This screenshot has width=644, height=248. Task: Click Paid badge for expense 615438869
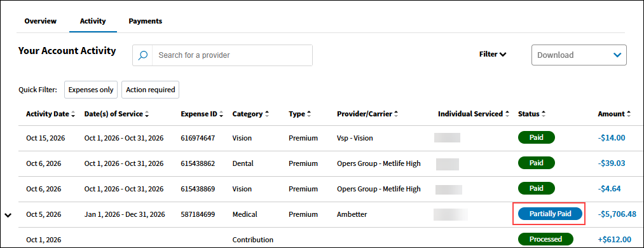(537, 188)
